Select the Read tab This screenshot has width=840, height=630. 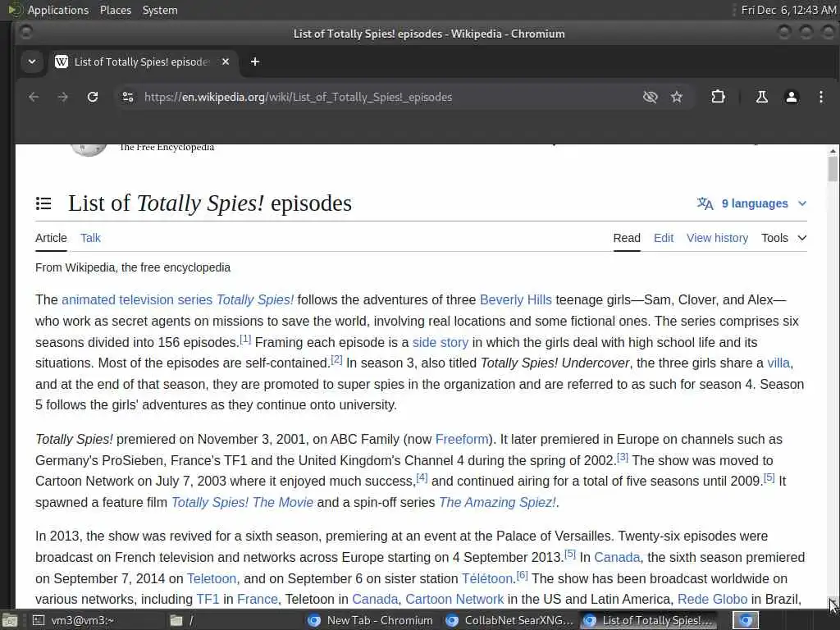tap(627, 238)
